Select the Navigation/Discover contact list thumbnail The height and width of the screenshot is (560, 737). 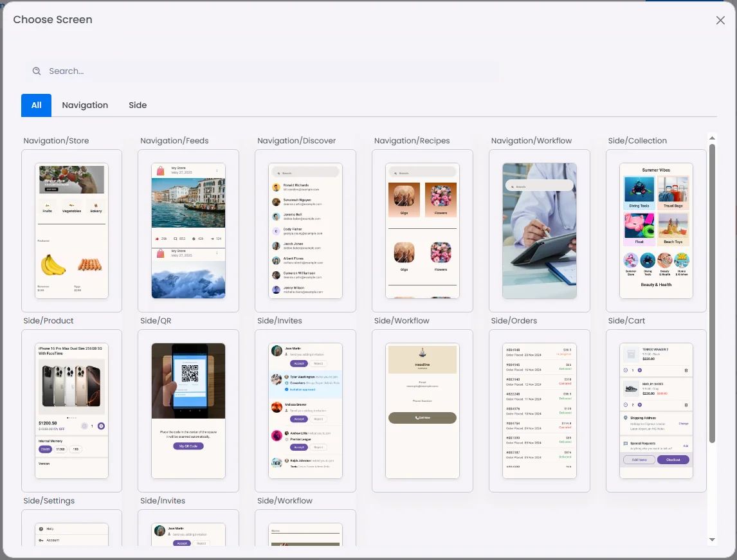(305, 231)
